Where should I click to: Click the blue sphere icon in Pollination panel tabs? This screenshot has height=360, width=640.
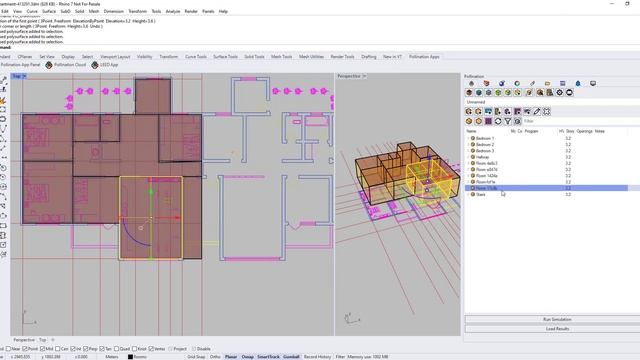pyautogui.click(x=502, y=83)
